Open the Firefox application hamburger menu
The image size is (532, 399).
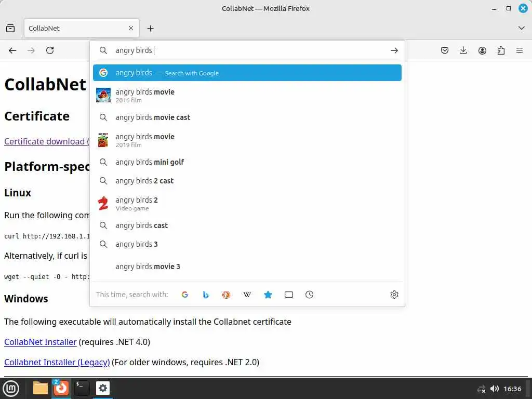pyautogui.click(x=520, y=50)
